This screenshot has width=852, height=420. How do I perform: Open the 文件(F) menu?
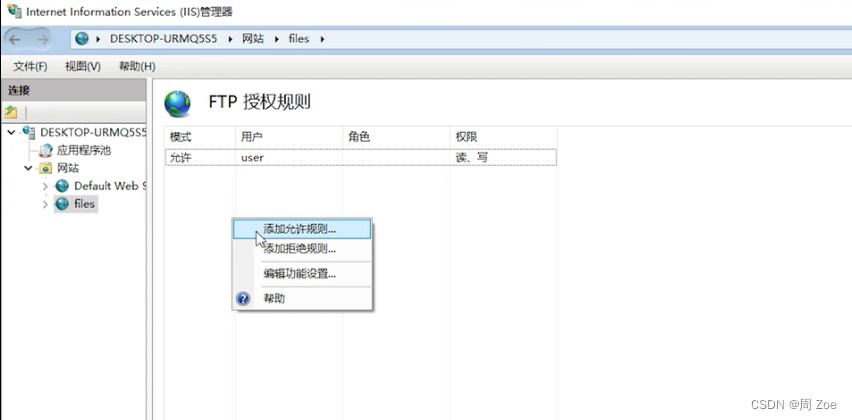30,66
